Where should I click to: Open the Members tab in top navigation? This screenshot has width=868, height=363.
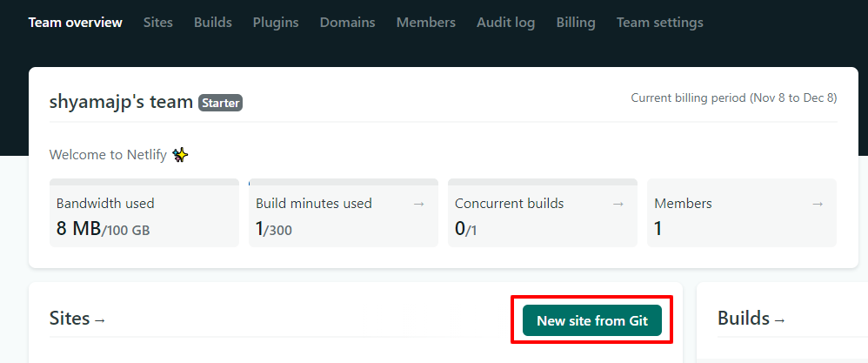tap(425, 23)
